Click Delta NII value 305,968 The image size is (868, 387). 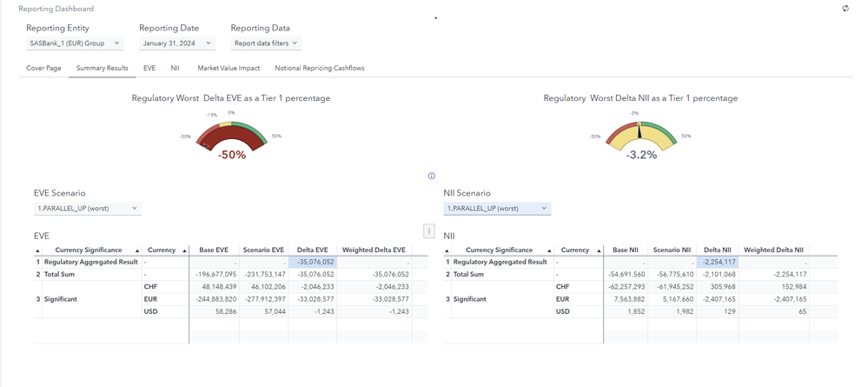tap(724, 287)
